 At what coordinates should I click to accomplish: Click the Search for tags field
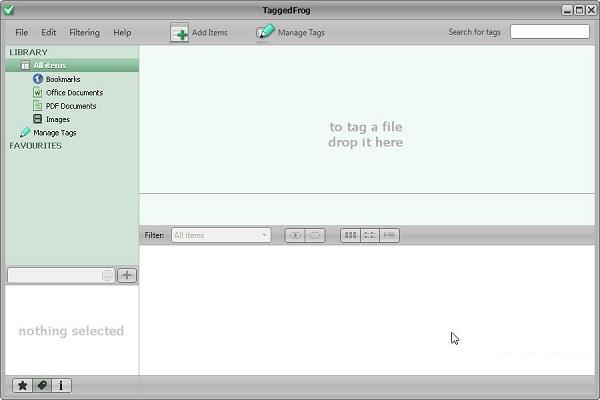[x=550, y=32]
